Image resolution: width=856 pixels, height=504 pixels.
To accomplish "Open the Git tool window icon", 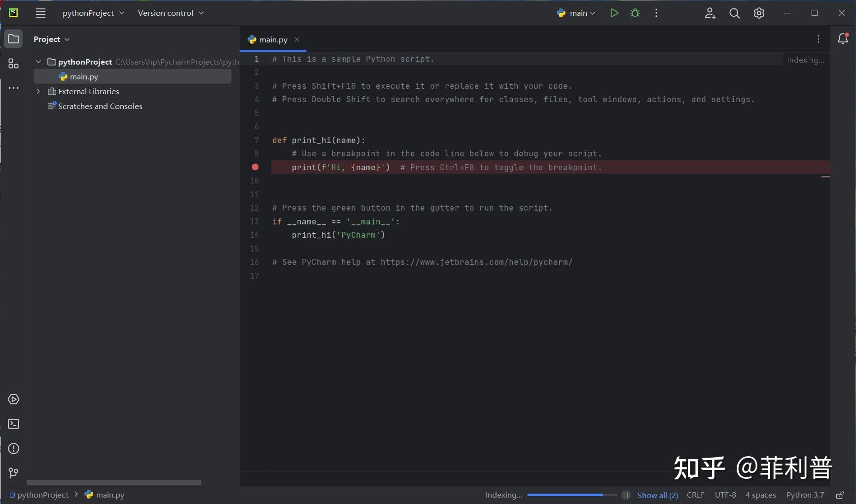I will tap(13, 473).
